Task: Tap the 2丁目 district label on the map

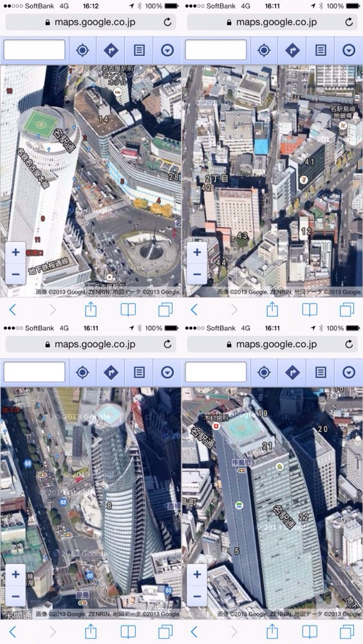Action: (216, 178)
